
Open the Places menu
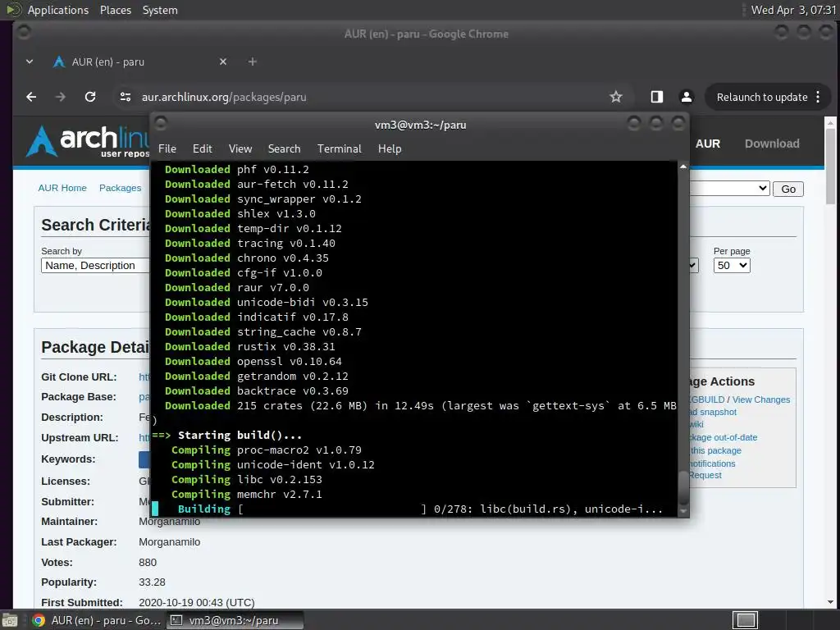tap(116, 10)
